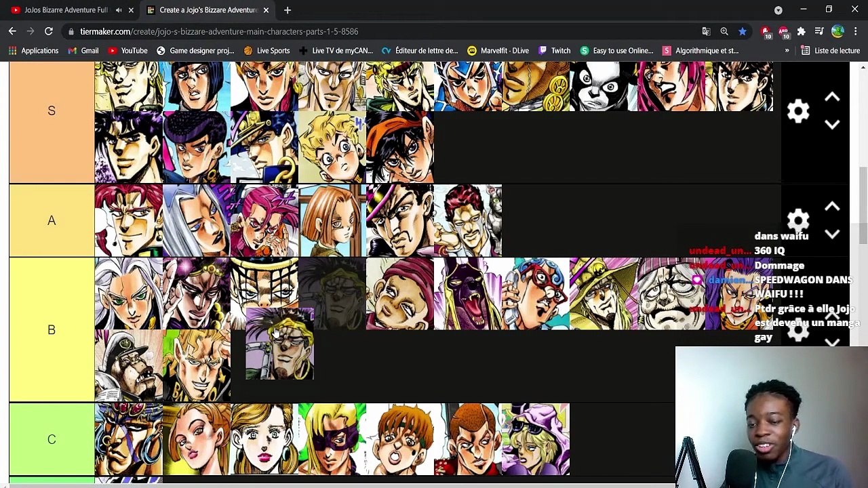Open the Liste de lecture reading list
The image size is (868, 488).
click(x=831, y=51)
